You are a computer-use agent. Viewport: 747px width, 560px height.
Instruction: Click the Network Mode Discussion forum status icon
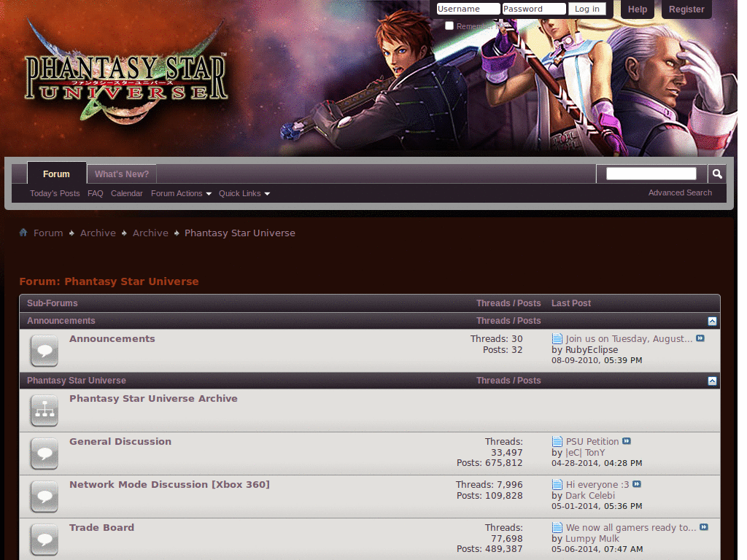[44, 496]
